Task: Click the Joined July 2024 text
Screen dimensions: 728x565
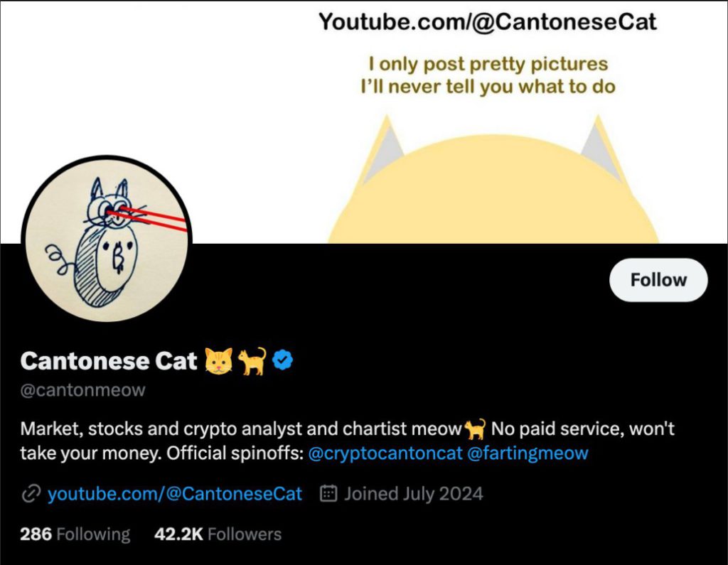Action: (414, 494)
